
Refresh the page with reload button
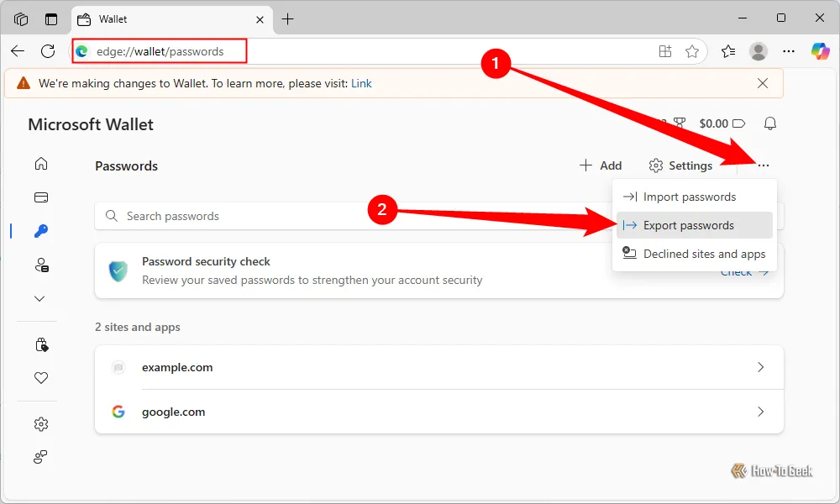(x=48, y=51)
